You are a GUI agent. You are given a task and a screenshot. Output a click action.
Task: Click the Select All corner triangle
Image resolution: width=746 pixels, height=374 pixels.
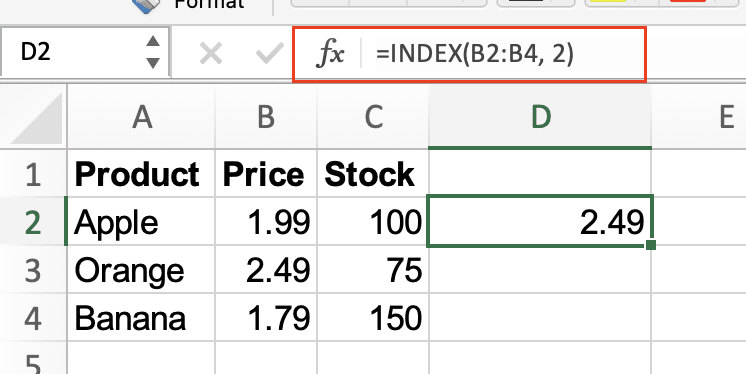(x=37, y=118)
